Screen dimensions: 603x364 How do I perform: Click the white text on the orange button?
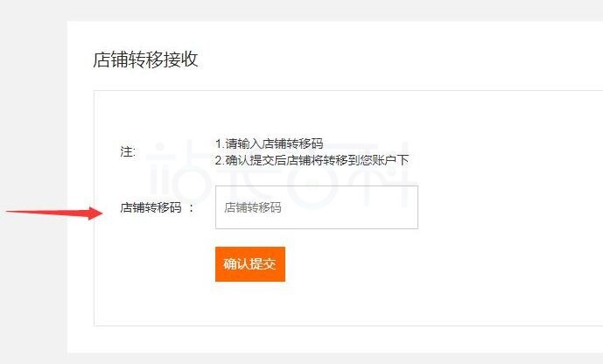point(250,264)
